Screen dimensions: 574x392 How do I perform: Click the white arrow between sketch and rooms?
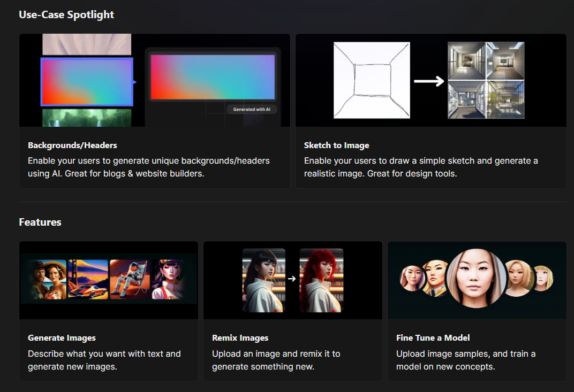[x=429, y=81]
